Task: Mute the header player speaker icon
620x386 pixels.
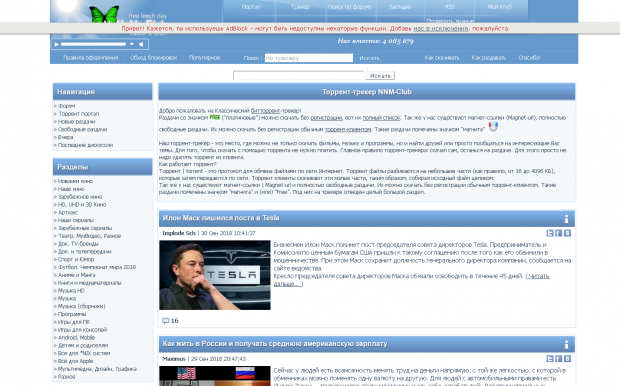Action: click(141, 44)
